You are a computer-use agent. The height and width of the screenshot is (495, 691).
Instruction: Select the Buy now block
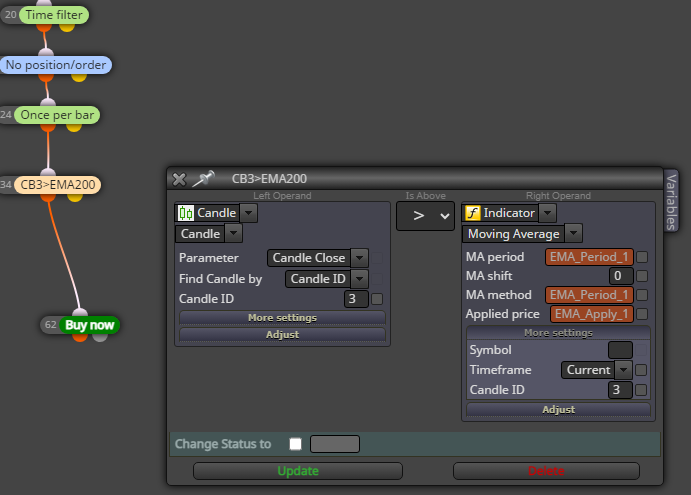pos(89,325)
